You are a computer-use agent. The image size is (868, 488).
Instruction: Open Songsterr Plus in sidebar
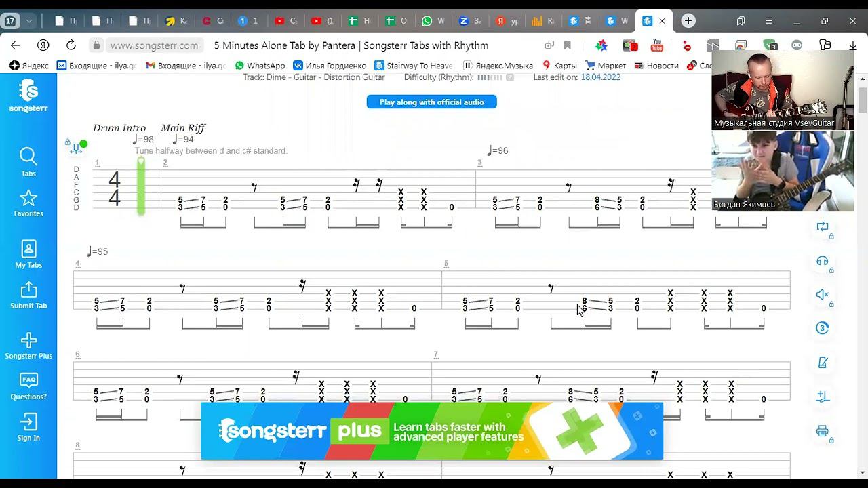coord(28,346)
